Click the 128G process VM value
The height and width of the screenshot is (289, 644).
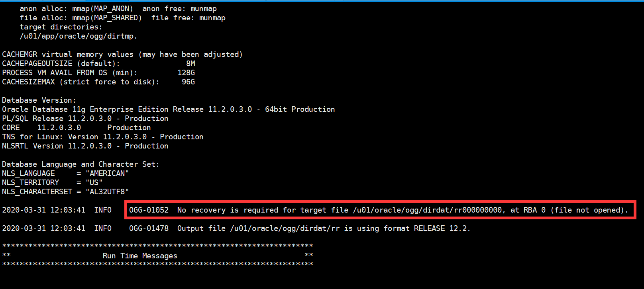coord(186,73)
